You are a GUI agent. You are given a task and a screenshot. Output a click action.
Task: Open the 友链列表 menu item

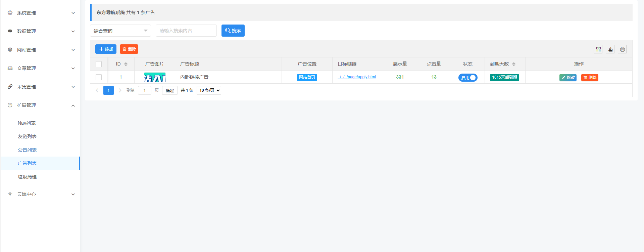click(27, 136)
